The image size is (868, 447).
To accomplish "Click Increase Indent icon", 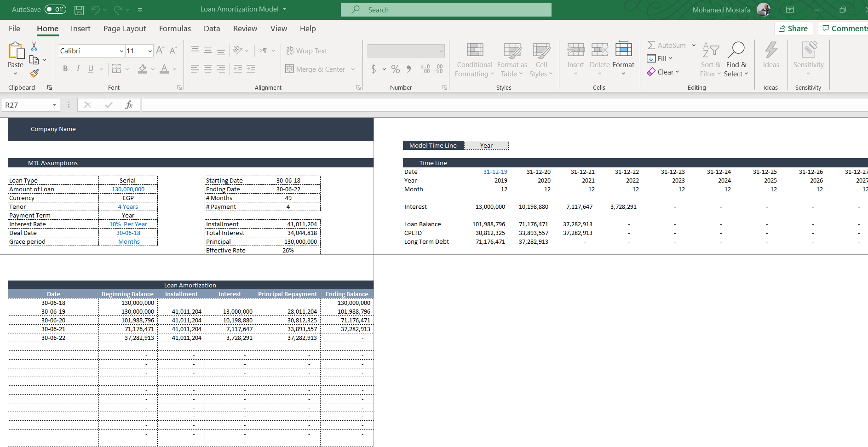I will coord(251,69).
